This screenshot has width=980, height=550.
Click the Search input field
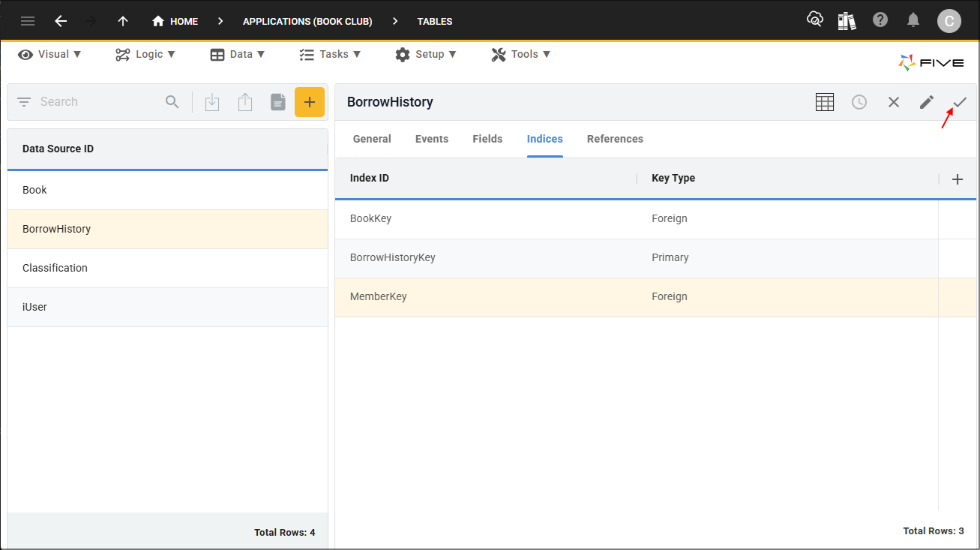(97, 102)
